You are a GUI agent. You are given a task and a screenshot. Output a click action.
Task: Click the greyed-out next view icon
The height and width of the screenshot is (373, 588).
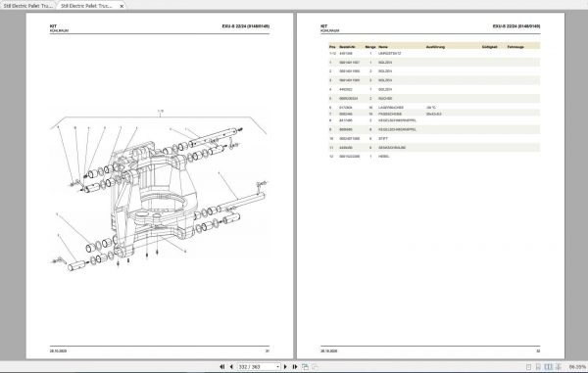click(315, 366)
